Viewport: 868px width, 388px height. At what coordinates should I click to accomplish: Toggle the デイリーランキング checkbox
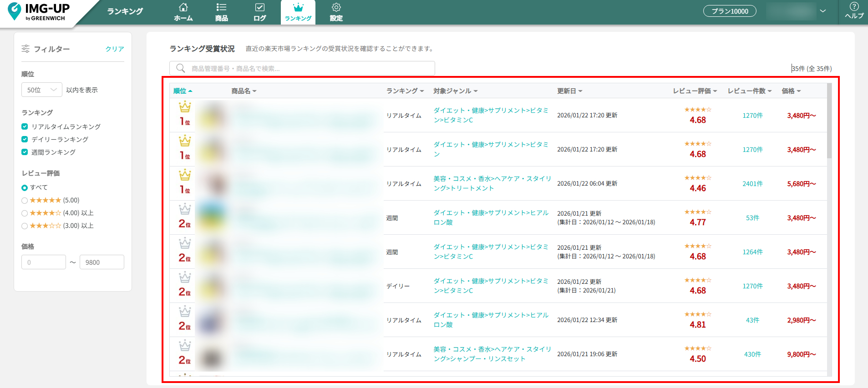pos(25,139)
